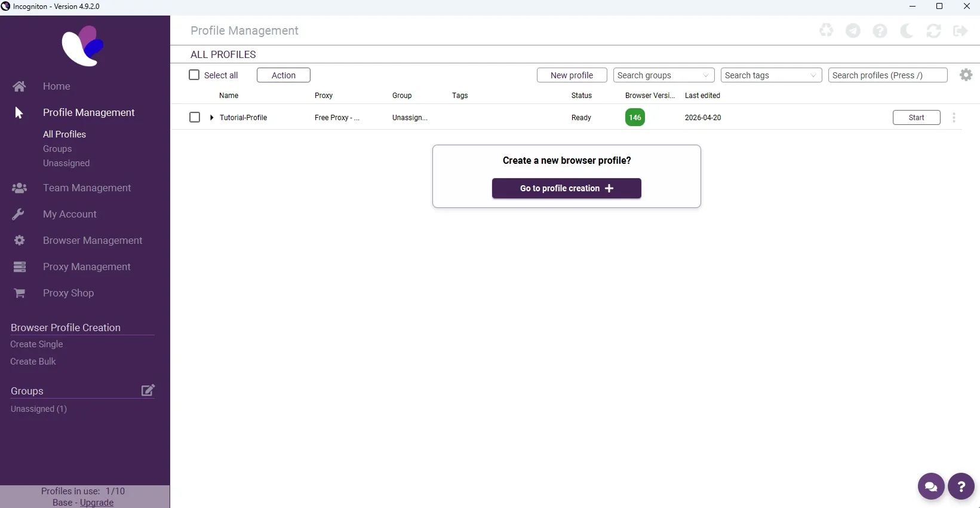
Task: Click the Free Proxy cell
Action: (x=337, y=118)
